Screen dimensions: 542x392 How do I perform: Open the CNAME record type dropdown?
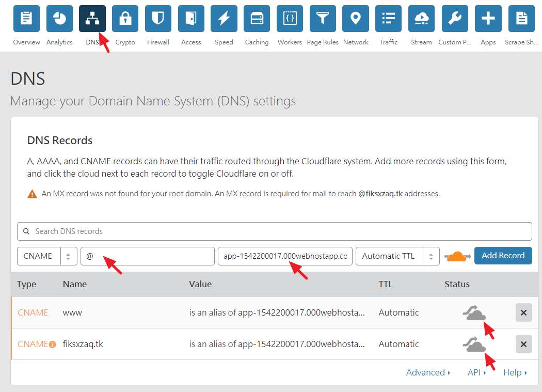click(47, 256)
